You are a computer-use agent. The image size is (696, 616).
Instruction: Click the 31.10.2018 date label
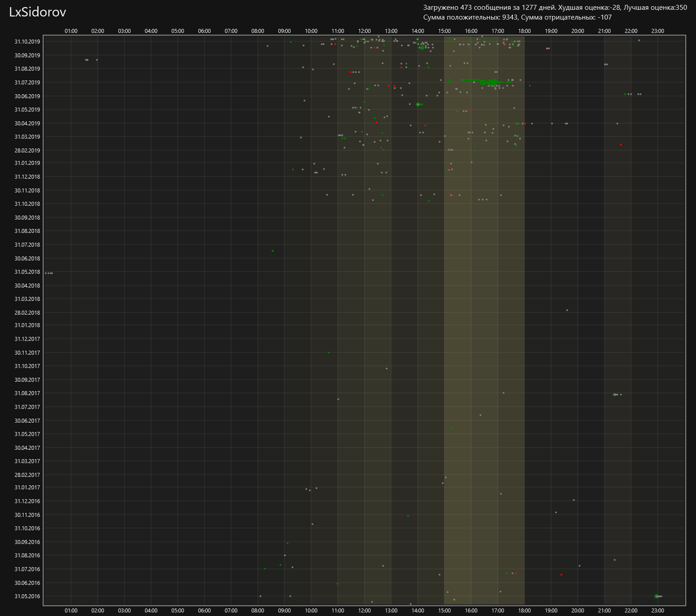pos(27,204)
